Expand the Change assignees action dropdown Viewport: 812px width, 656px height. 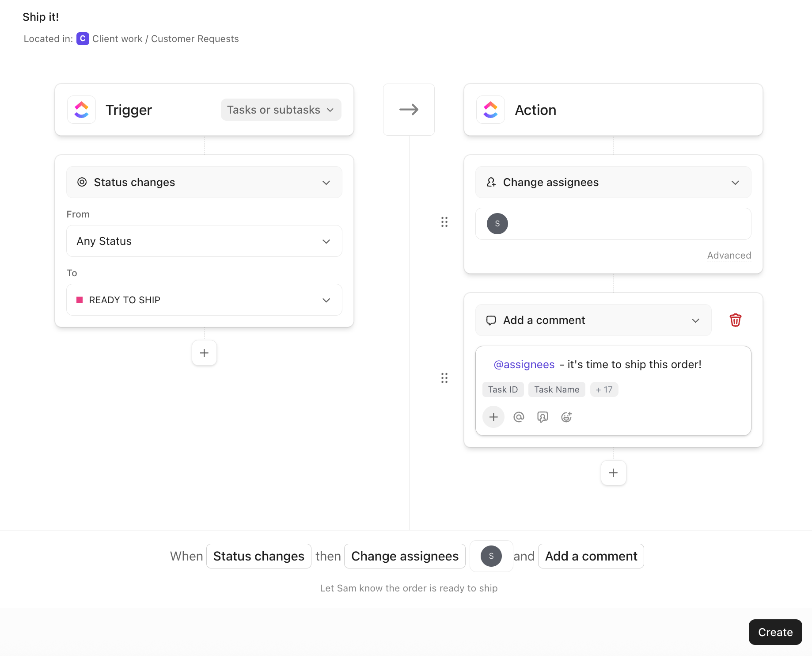click(735, 182)
